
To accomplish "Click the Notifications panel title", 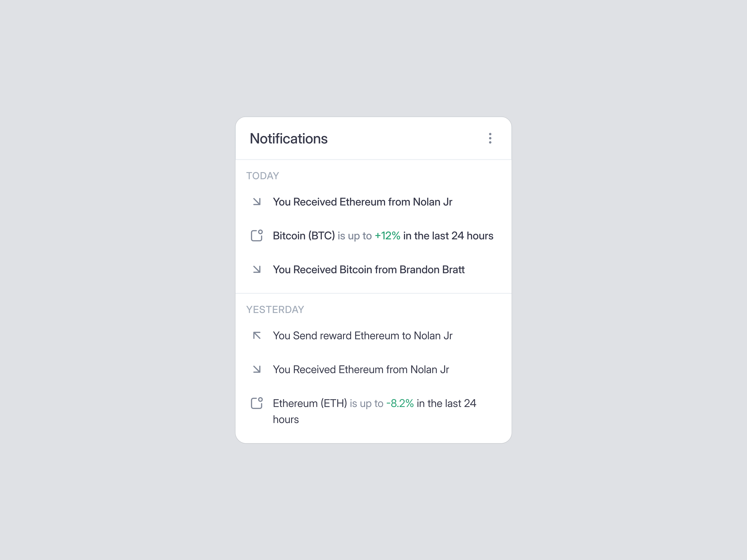I will pyautogui.click(x=289, y=138).
